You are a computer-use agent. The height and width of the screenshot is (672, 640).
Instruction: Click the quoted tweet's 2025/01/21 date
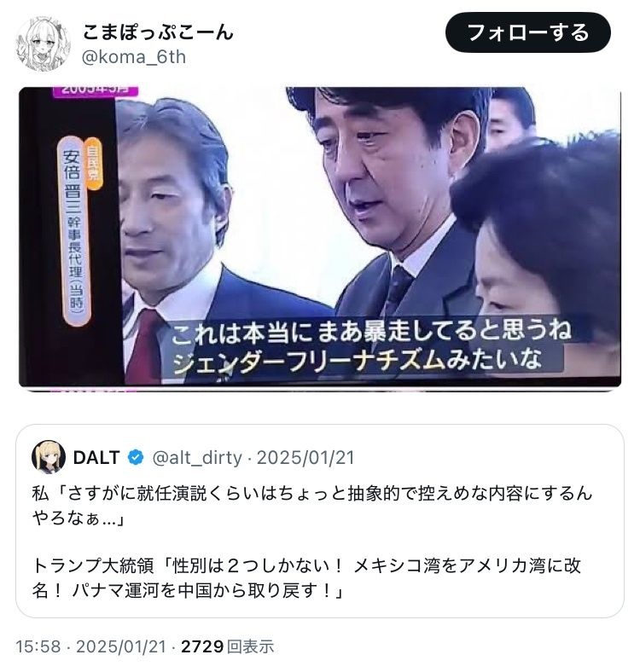(305, 457)
